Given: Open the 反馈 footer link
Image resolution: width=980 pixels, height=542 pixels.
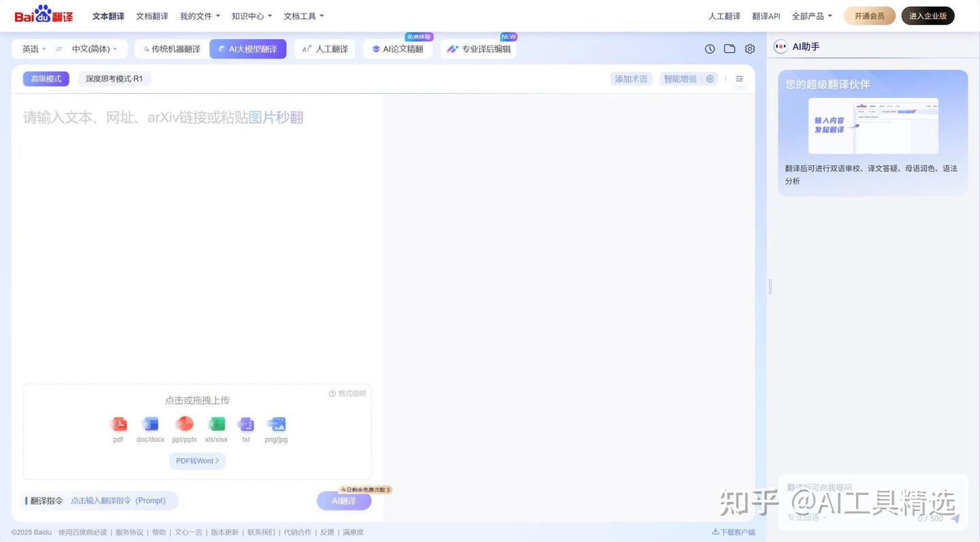Looking at the screenshot, I should coord(327,532).
